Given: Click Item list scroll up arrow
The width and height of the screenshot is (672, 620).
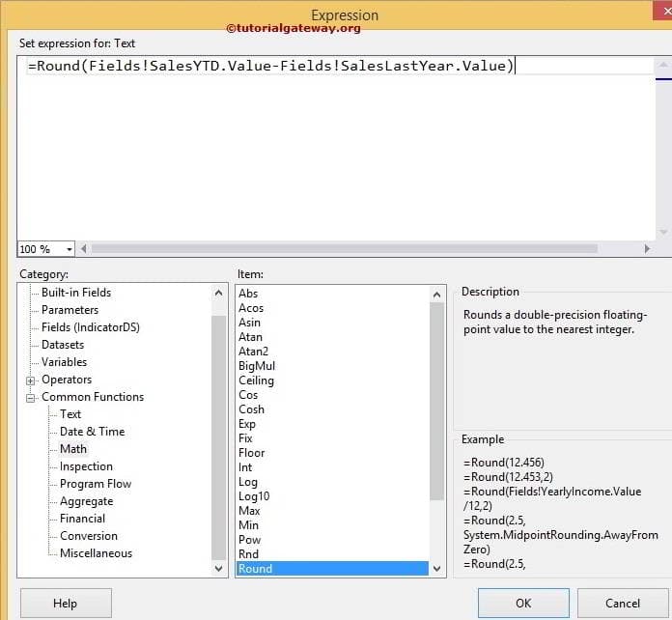Looking at the screenshot, I should (436, 295).
